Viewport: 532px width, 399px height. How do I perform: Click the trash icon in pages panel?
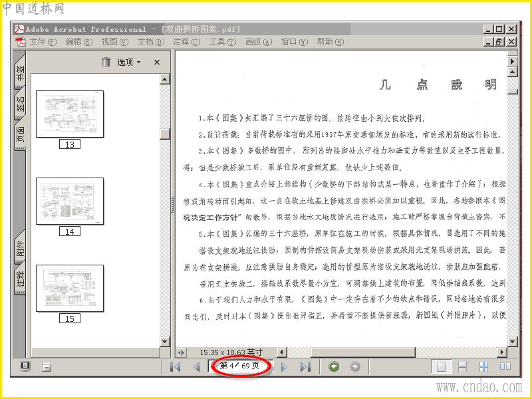(x=106, y=62)
